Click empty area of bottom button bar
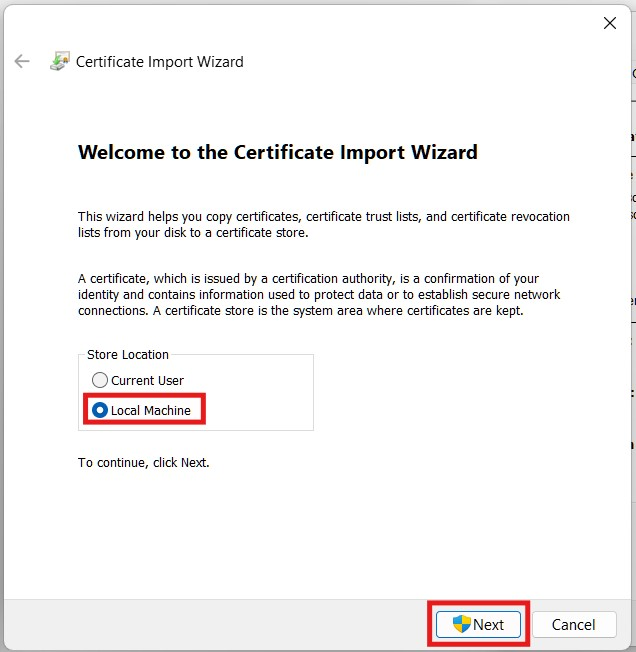The width and height of the screenshot is (636, 652). pos(220,624)
